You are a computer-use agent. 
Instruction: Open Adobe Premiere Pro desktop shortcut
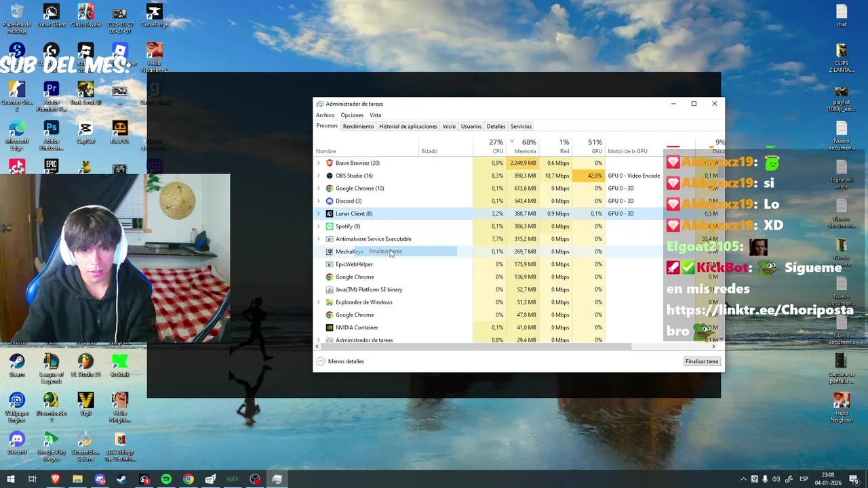[51, 97]
